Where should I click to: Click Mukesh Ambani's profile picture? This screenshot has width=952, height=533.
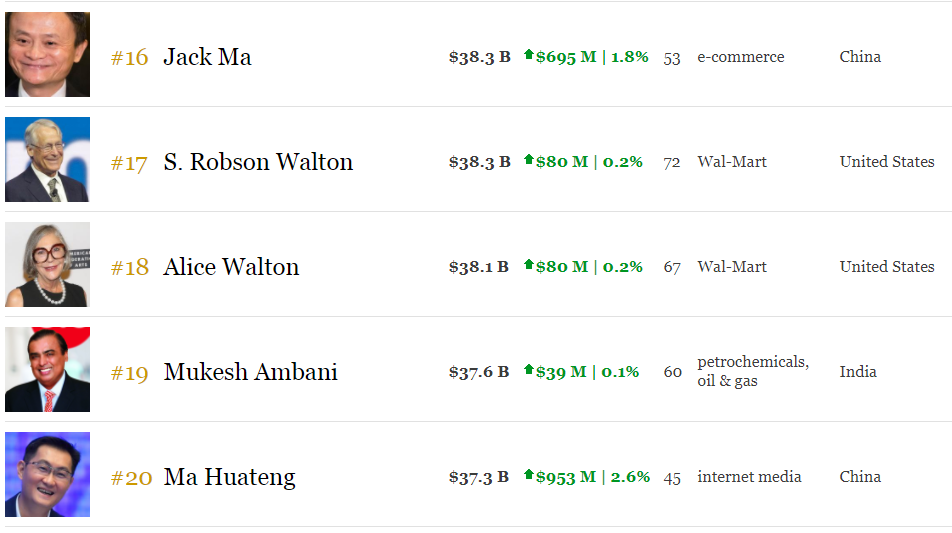(47, 370)
